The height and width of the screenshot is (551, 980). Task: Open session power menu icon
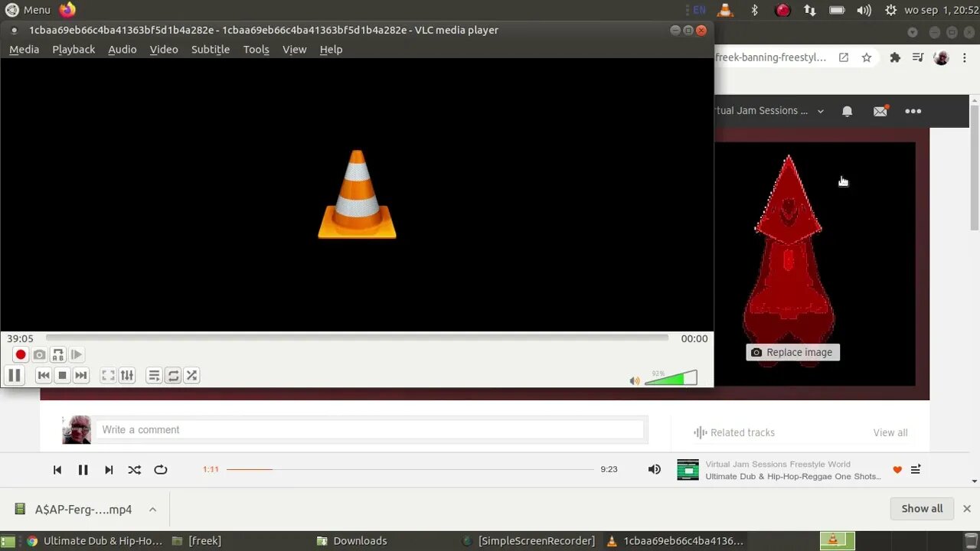890,10
